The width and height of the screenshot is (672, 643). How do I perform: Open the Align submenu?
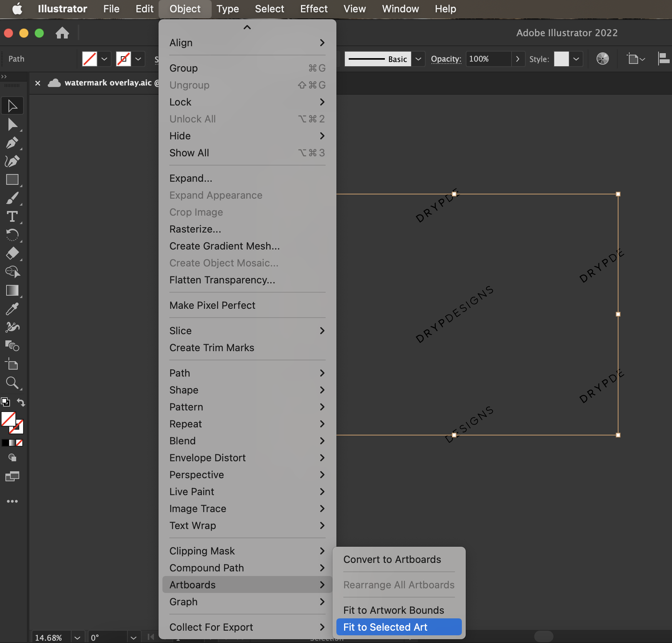247,43
